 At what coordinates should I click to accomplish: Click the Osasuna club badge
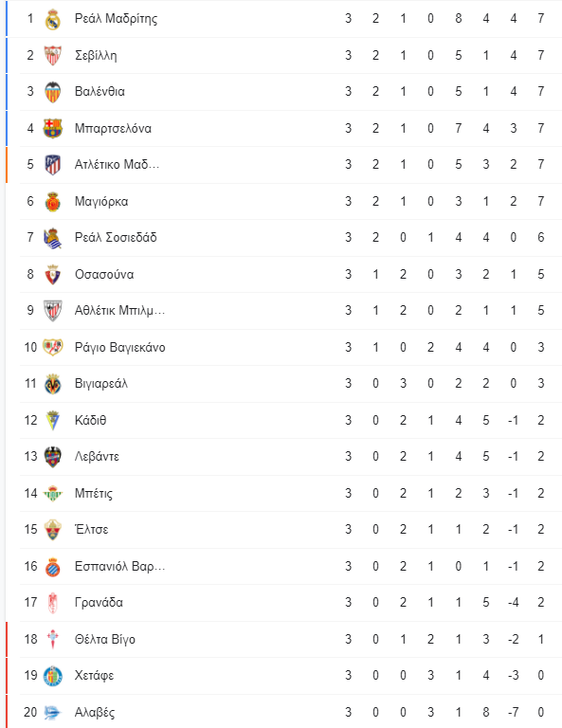coord(52,274)
